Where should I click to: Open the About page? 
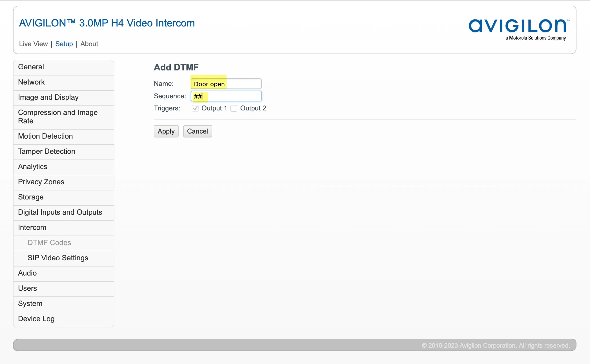(x=89, y=44)
